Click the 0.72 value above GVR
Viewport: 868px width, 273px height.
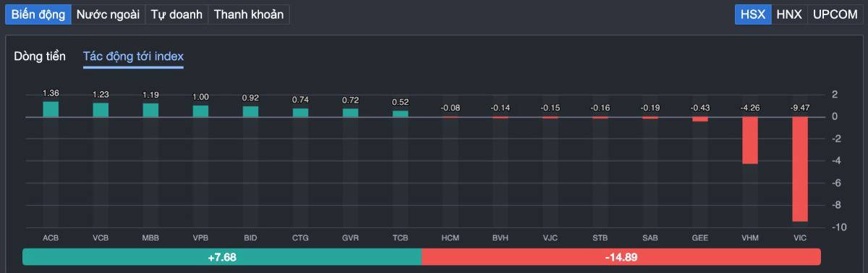pyautogui.click(x=350, y=100)
